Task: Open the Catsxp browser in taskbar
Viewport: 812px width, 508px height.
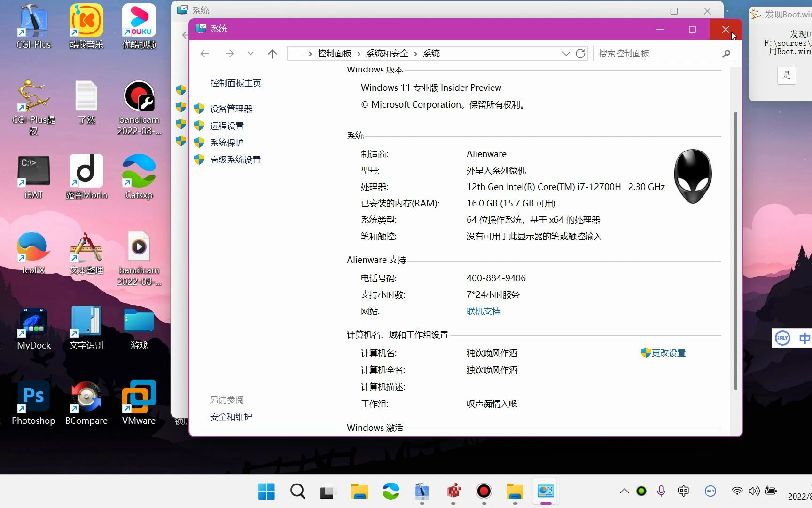Action: [x=390, y=492]
